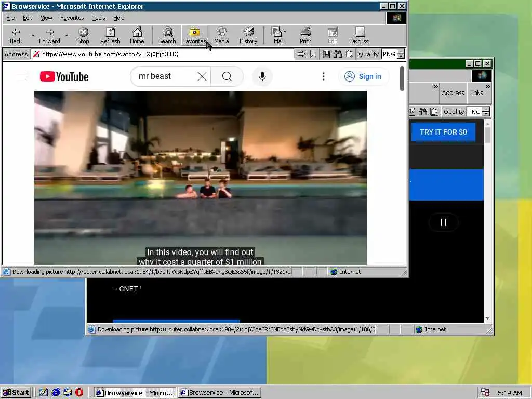Click the Sign in button
This screenshot has height=399, width=532.
click(363, 76)
